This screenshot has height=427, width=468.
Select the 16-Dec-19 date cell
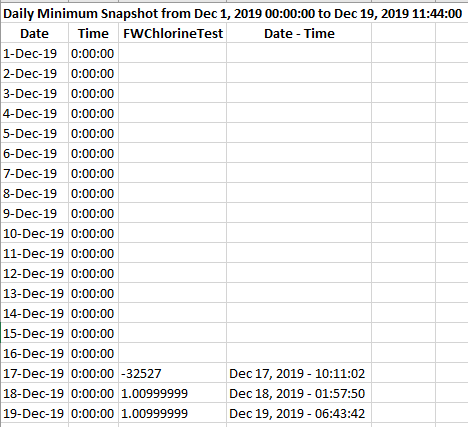[35, 353]
